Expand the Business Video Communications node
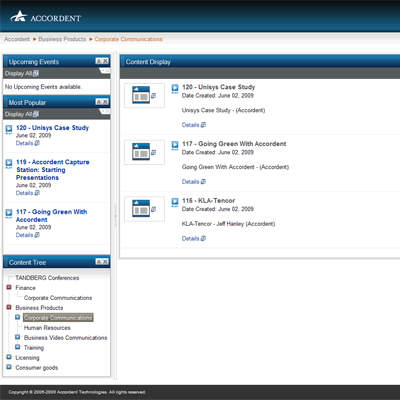The image size is (400, 400). 18,337
